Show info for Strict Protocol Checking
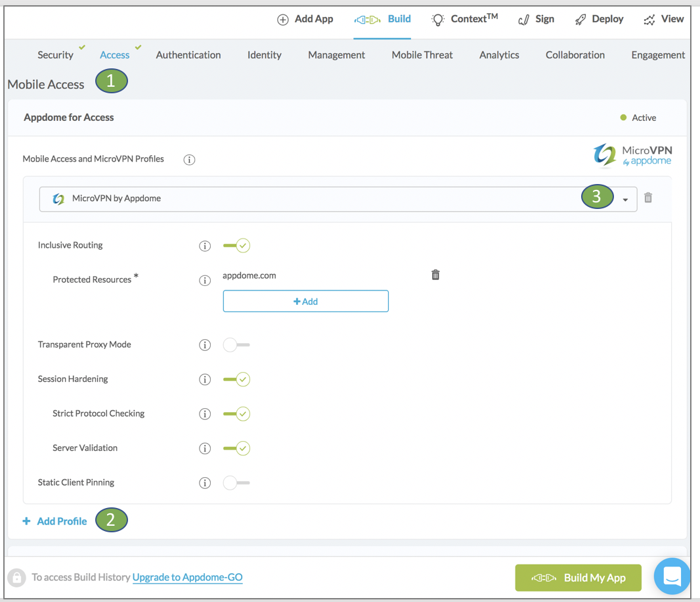This screenshot has height=602, width=700. [205, 414]
